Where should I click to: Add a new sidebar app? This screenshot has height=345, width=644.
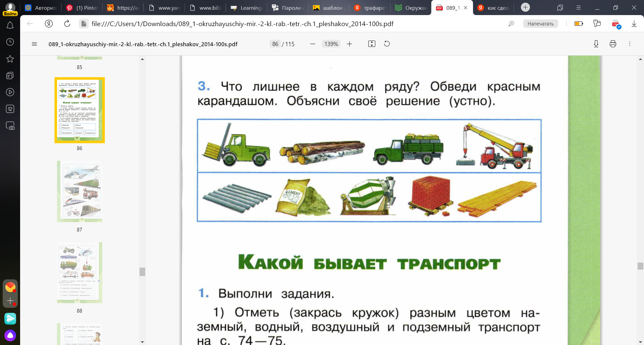[x=10, y=301]
